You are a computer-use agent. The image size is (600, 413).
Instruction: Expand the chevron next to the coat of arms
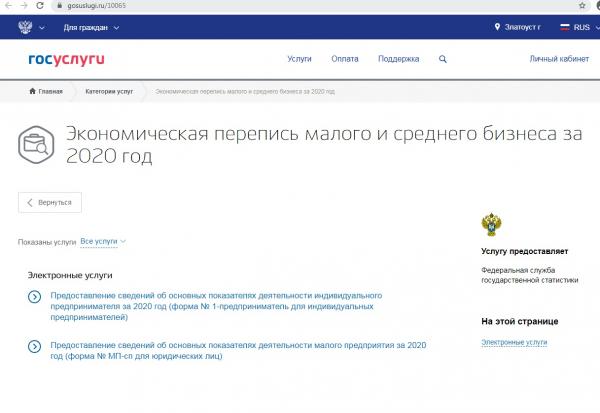[x=42, y=28]
